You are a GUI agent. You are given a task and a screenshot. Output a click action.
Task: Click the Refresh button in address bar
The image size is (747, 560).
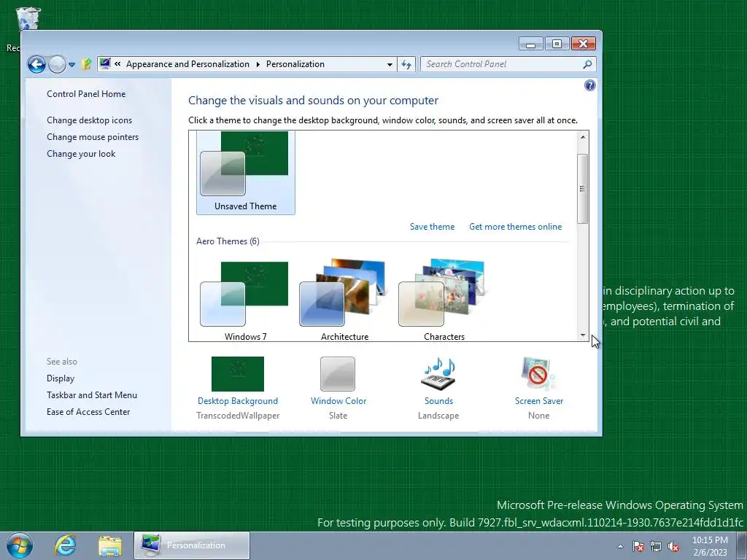click(x=406, y=64)
